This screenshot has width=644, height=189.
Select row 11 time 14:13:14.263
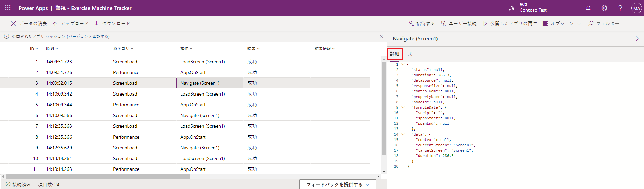pos(59,169)
